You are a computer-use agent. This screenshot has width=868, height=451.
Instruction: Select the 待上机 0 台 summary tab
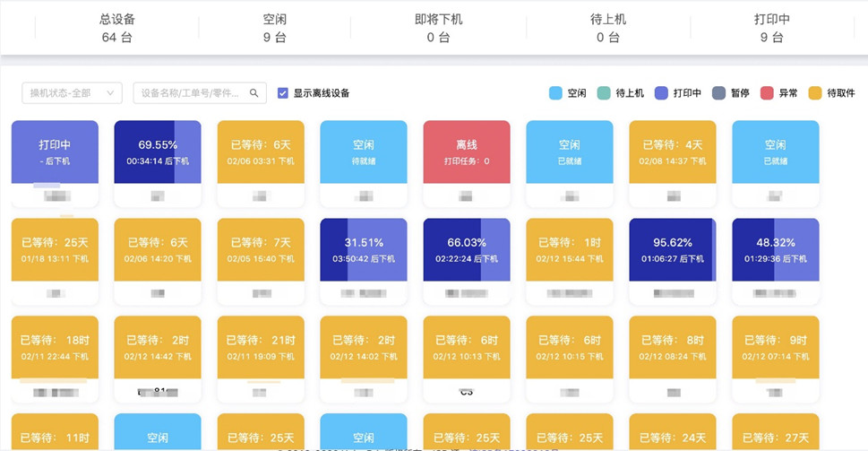614,28
